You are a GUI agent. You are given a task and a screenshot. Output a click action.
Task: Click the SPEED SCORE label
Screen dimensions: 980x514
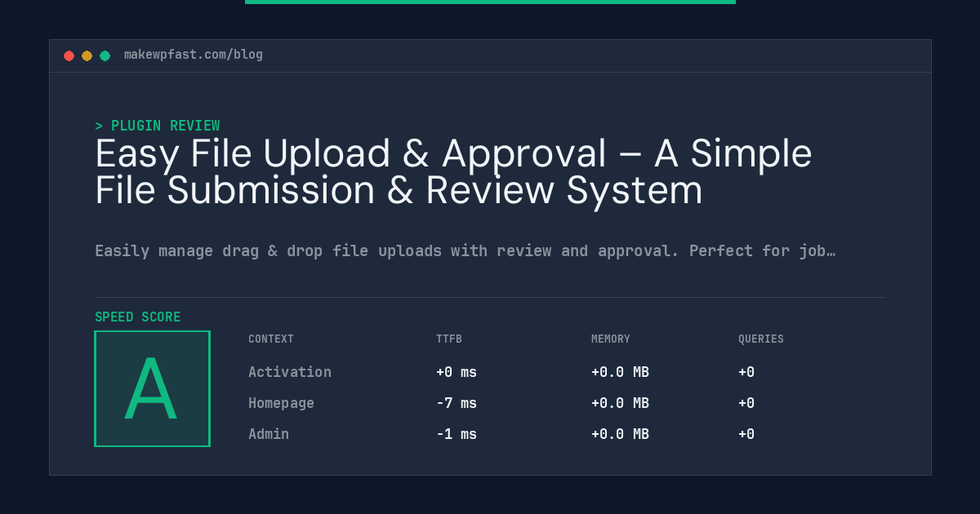coord(138,317)
